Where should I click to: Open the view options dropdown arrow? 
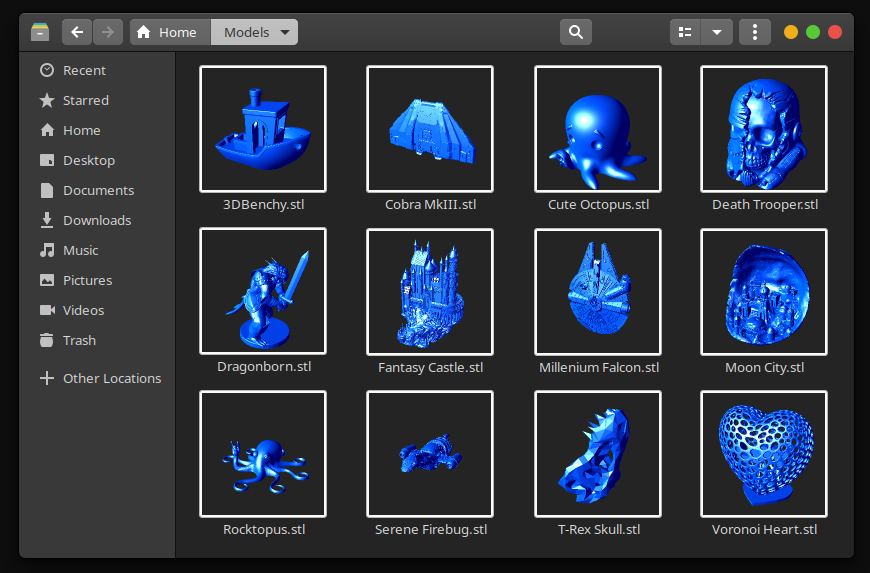point(717,32)
